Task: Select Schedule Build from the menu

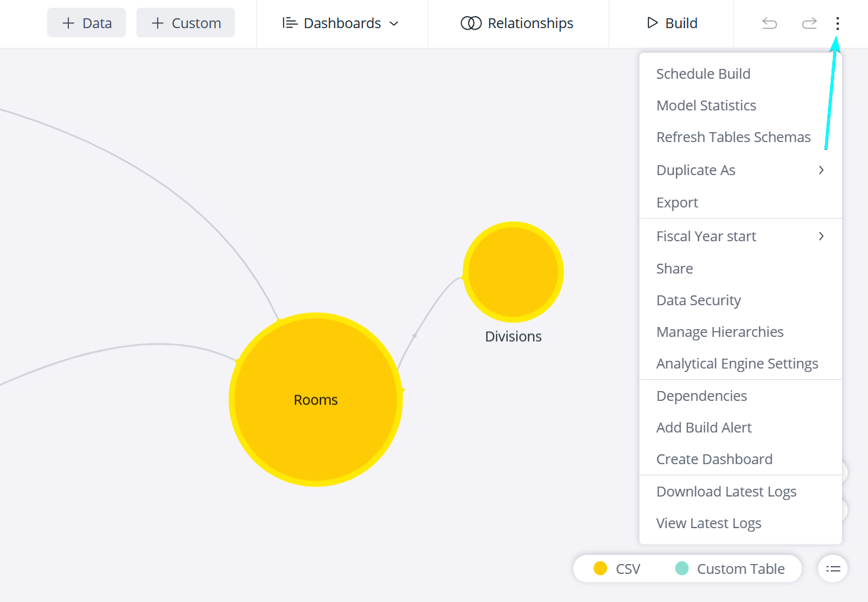Action: click(703, 74)
